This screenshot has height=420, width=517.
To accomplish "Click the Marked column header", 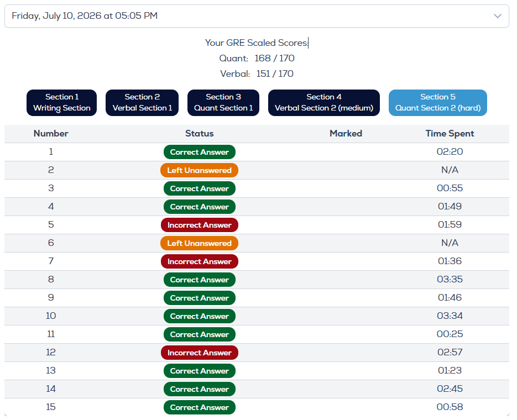I will (x=346, y=133).
